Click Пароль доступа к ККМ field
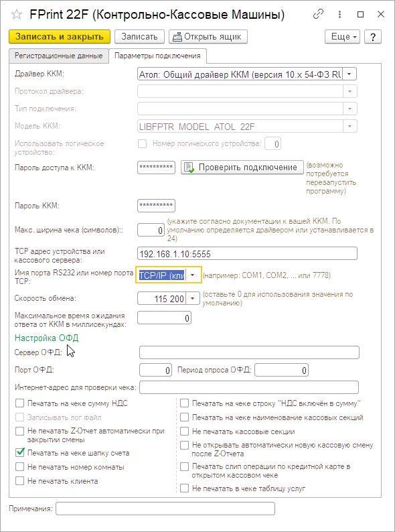This screenshot has width=395, height=532. [x=156, y=168]
